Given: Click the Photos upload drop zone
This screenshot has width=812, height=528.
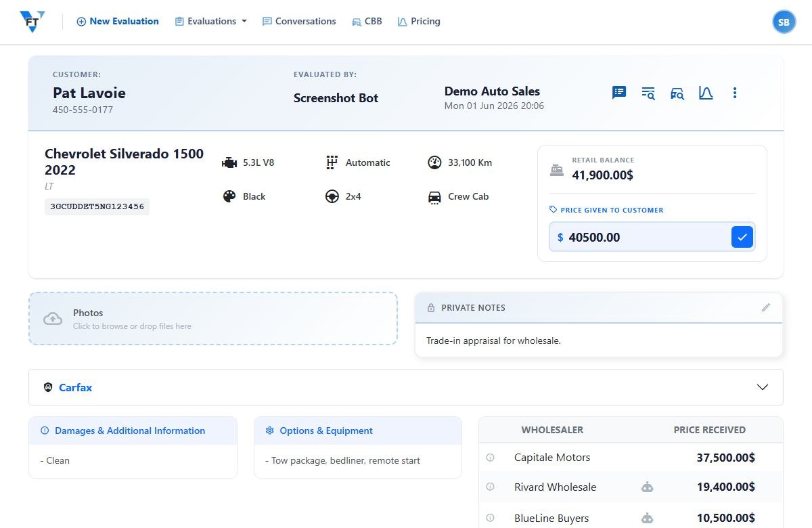Looking at the screenshot, I should pyautogui.click(x=212, y=319).
